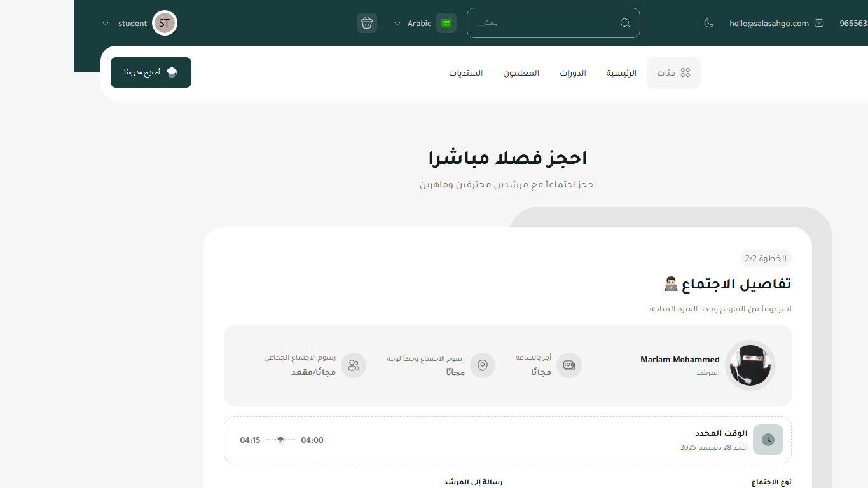The width and height of the screenshot is (868, 488).
Task: Click the 04:15 end time
Action: coord(250,440)
